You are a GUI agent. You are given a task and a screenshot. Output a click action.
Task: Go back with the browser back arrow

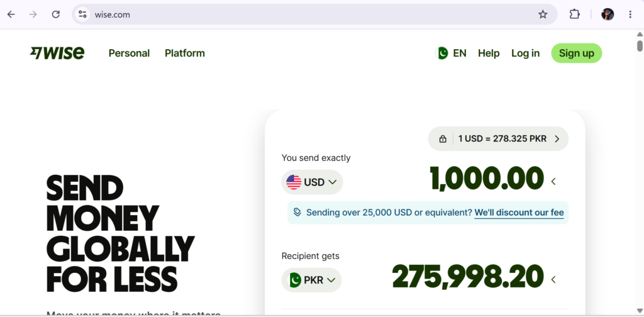click(x=11, y=14)
